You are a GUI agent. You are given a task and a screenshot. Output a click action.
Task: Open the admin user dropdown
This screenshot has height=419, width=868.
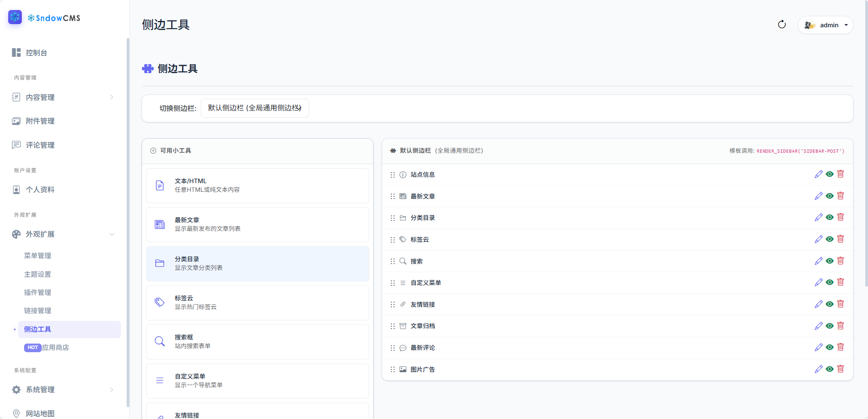tap(825, 25)
